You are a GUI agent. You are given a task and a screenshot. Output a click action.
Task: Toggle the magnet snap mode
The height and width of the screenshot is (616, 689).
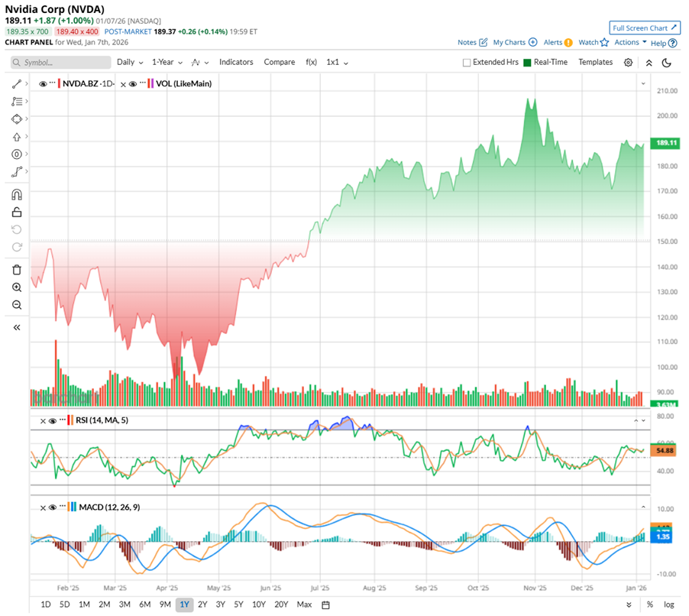(17, 195)
